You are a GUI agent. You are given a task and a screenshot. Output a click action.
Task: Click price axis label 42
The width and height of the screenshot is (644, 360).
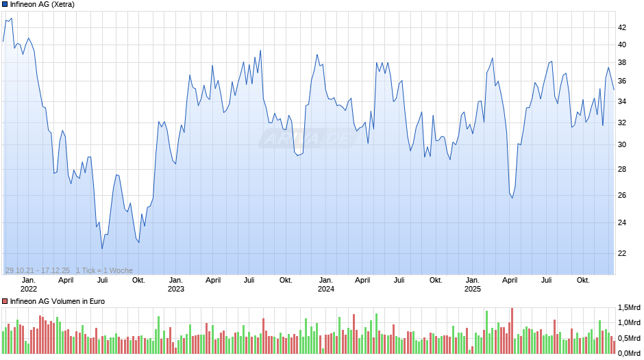[622, 27]
